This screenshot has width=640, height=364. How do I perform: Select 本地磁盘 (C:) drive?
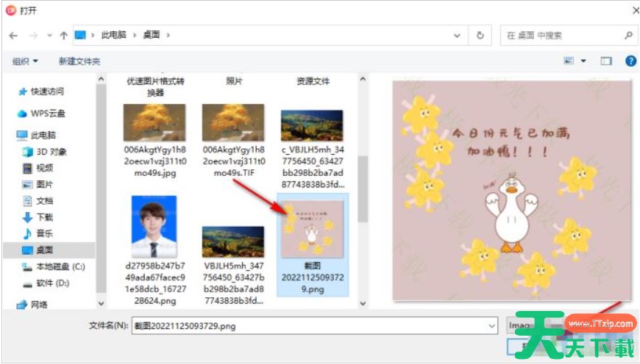coord(60,267)
